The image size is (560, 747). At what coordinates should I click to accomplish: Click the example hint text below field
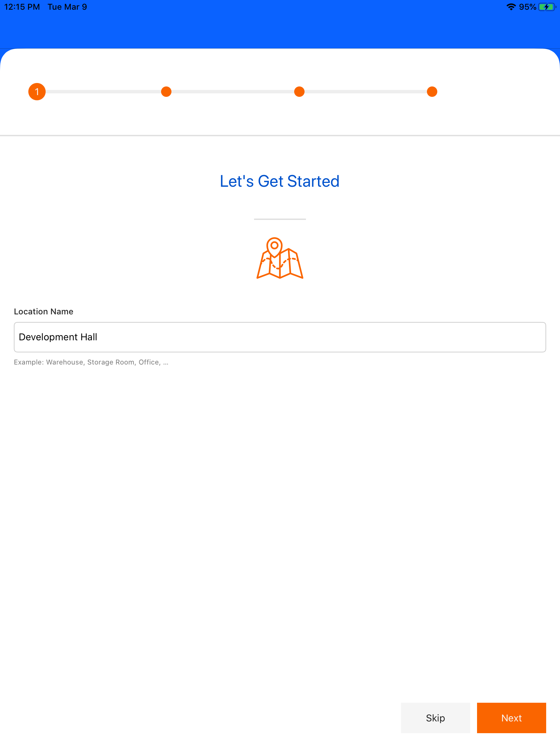pyautogui.click(x=91, y=362)
